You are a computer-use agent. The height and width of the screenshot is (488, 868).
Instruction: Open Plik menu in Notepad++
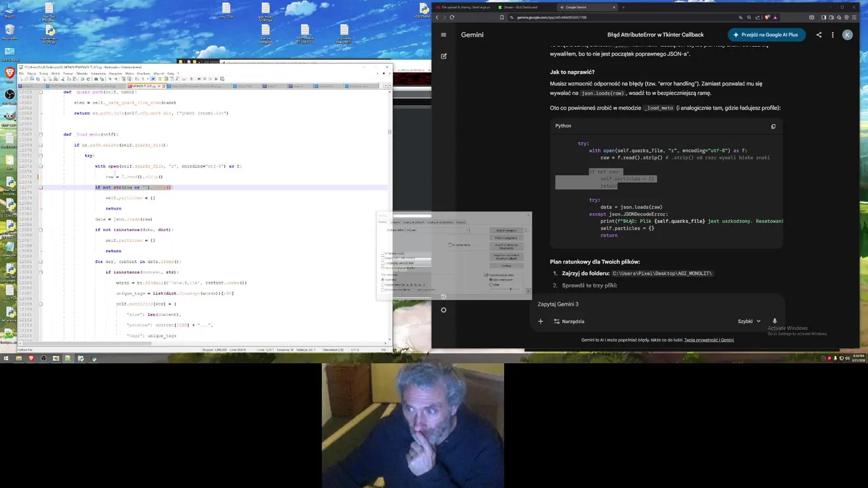point(21,73)
